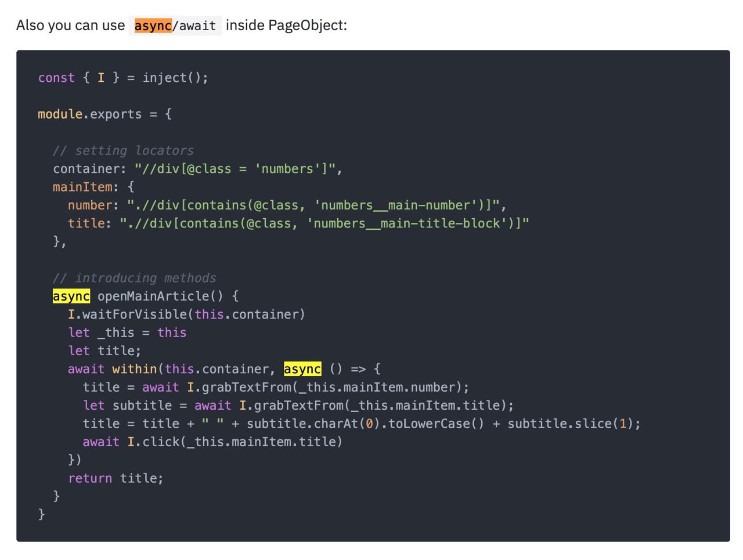
Task: Click the line with subtitle.charAt(0).toLowerCase()
Action: [362, 424]
